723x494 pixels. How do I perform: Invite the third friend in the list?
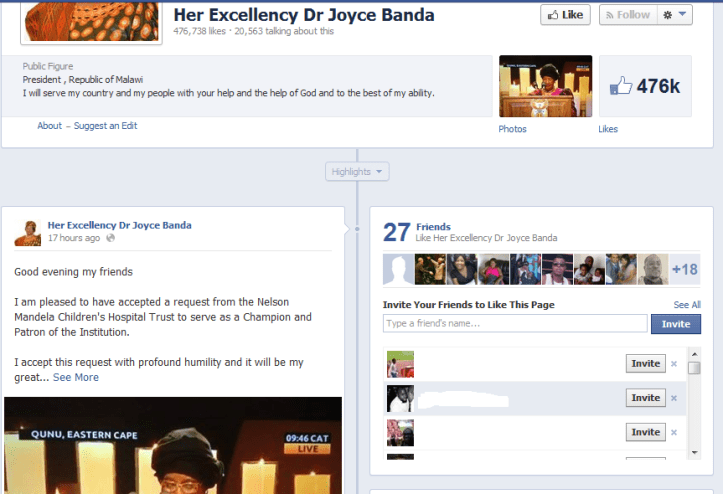click(x=645, y=432)
